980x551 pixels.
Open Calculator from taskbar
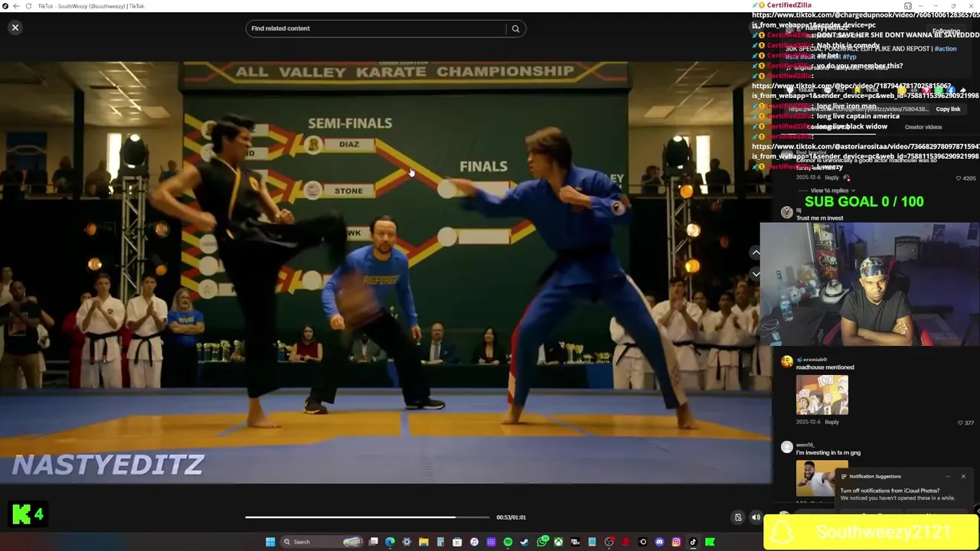click(440, 542)
